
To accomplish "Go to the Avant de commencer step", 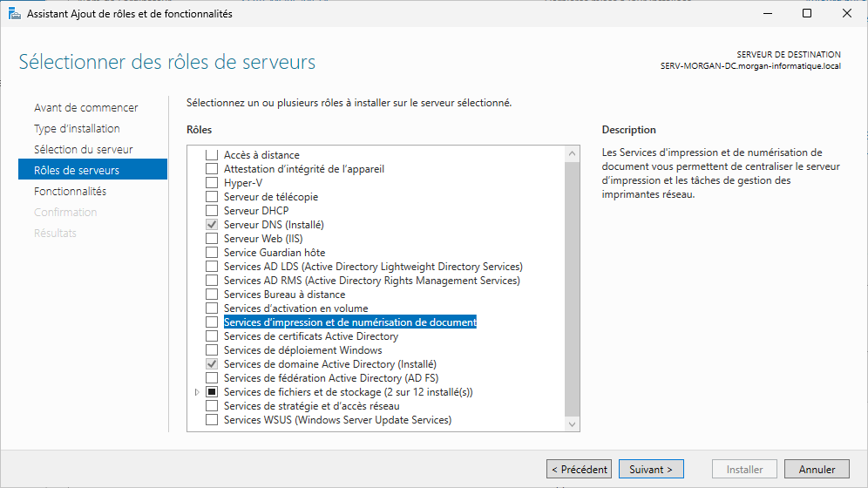I will pyautogui.click(x=85, y=108).
